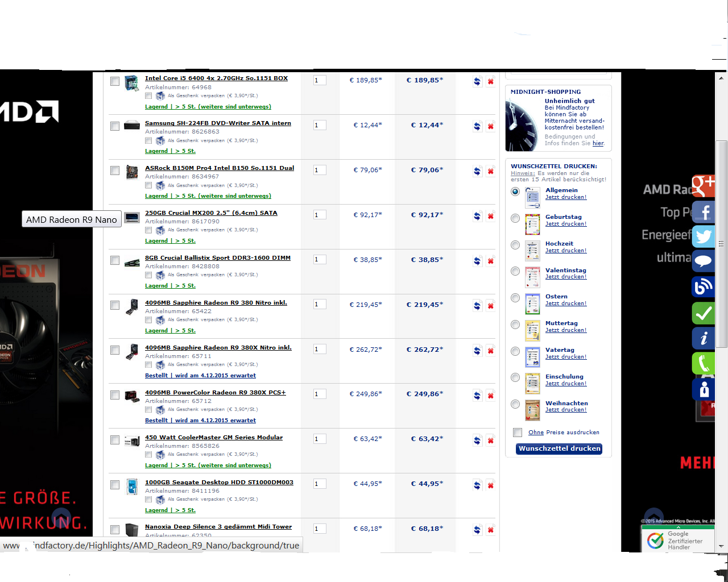Image resolution: width=728 pixels, height=582 pixels.
Task: Click the Intel Core i5 product thumbnail
Action: [x=132, y=83]
